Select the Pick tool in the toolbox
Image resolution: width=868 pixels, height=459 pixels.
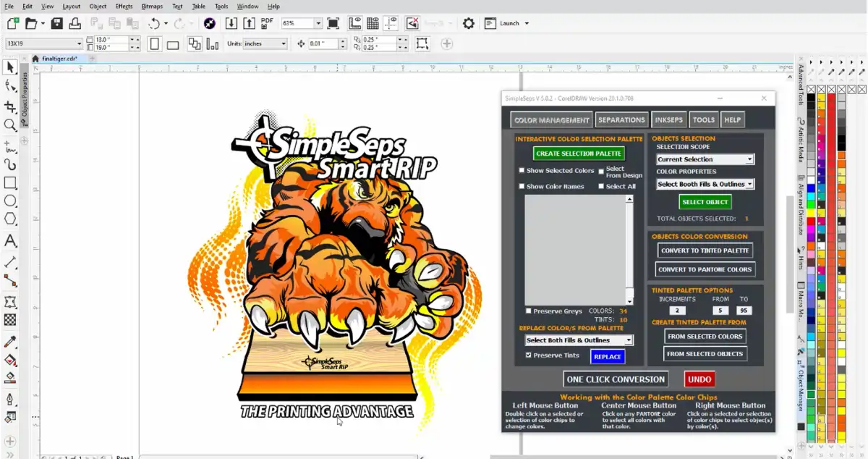10,67
